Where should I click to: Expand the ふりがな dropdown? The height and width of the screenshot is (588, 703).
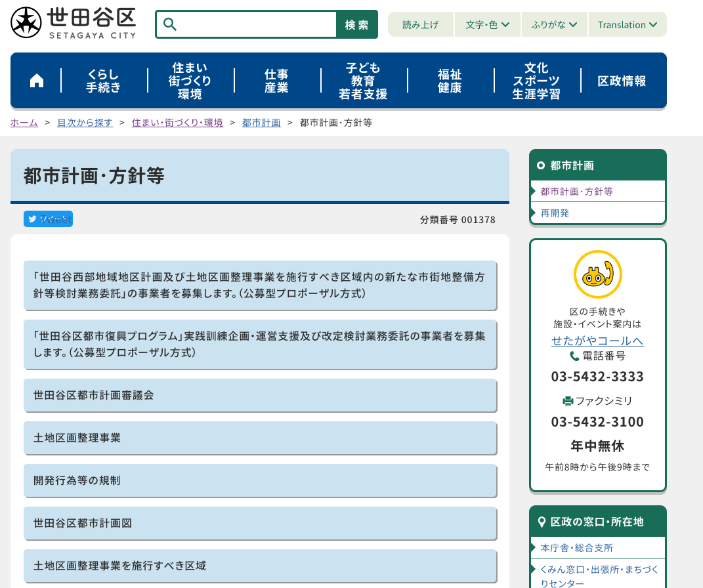(x=555, y=25)
